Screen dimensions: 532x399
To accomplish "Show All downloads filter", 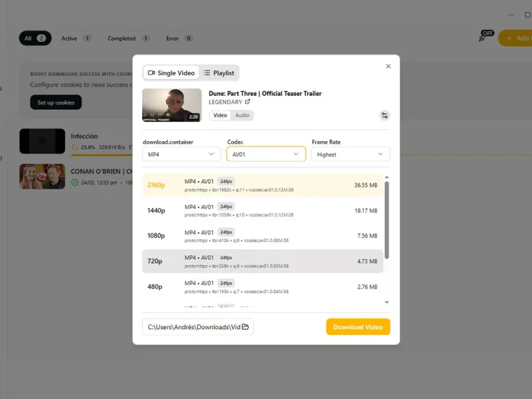I will click(35, 39).
